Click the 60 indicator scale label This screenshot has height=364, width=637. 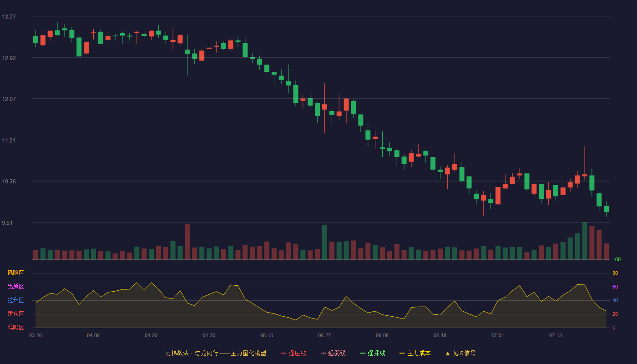pyautogui.click(x=615, y=287)
